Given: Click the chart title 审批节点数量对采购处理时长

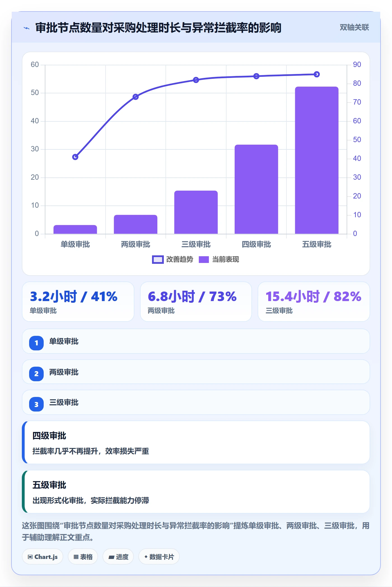Looking at the screenshot, I should point(158,28).
